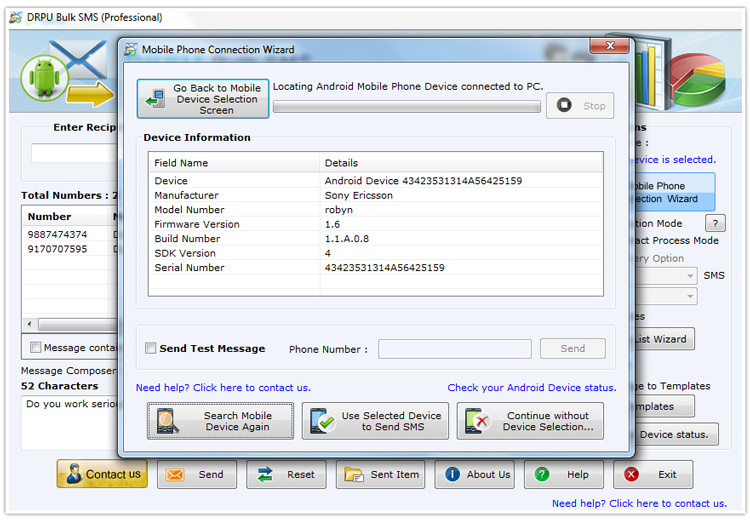The width and height of the screenshot is (750, 520).
Task: Click the Sony Ericsson details cell
Action: pyautogui.click(x=359, y=195)
